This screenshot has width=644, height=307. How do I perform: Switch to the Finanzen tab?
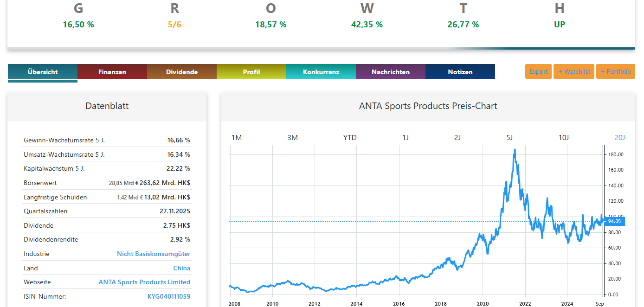(x=112, y=72)
